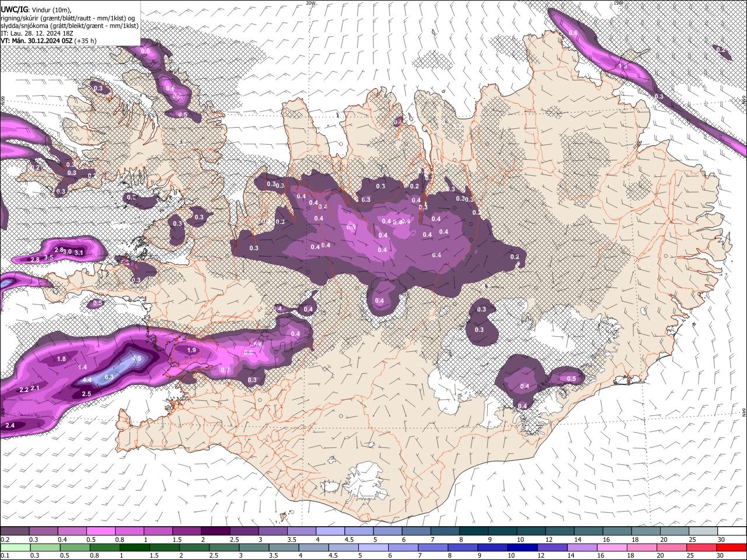This screenshot has width=747, height=560.
Task: Select the 1.9 value on the map
Action: [191, 351]
